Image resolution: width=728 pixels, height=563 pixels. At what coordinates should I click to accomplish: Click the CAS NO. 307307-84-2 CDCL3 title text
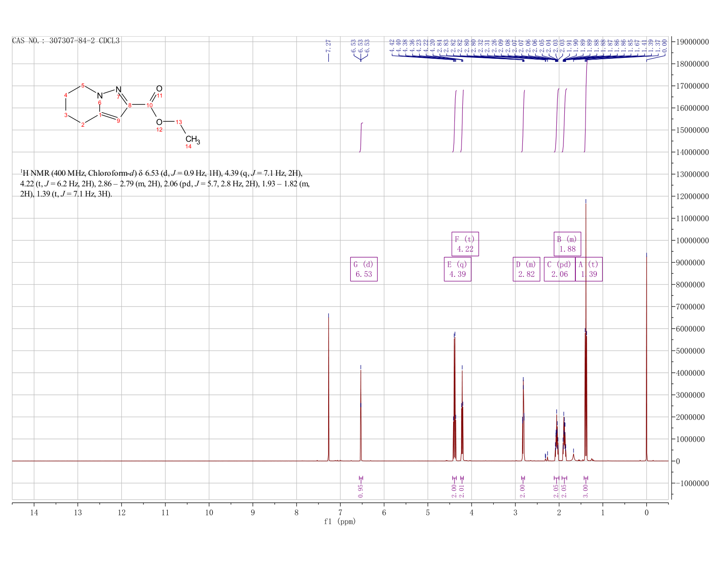(x=66, y=41)
